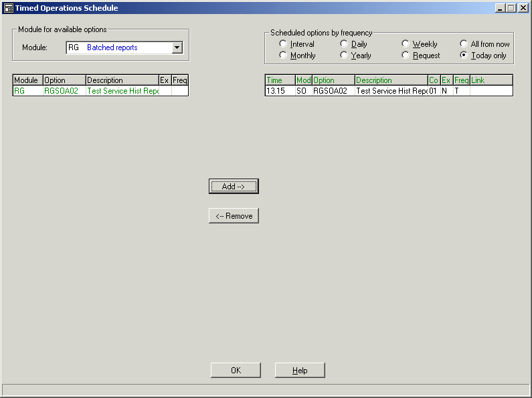
Task: Click the Add --> button
Action: (234, 187)
